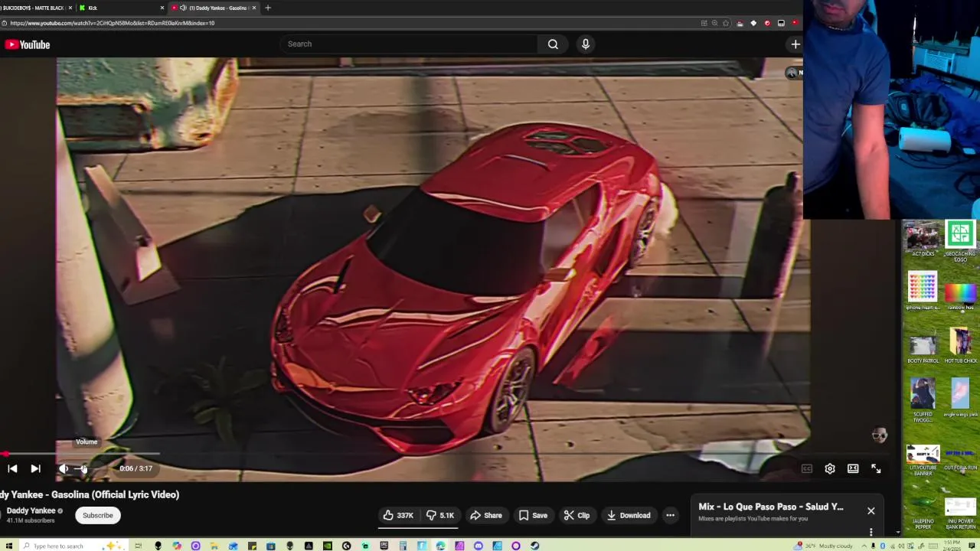Open the Daddy Yankee channel name link
Viewport: 980px width, 551px height.
coord(31,510)
